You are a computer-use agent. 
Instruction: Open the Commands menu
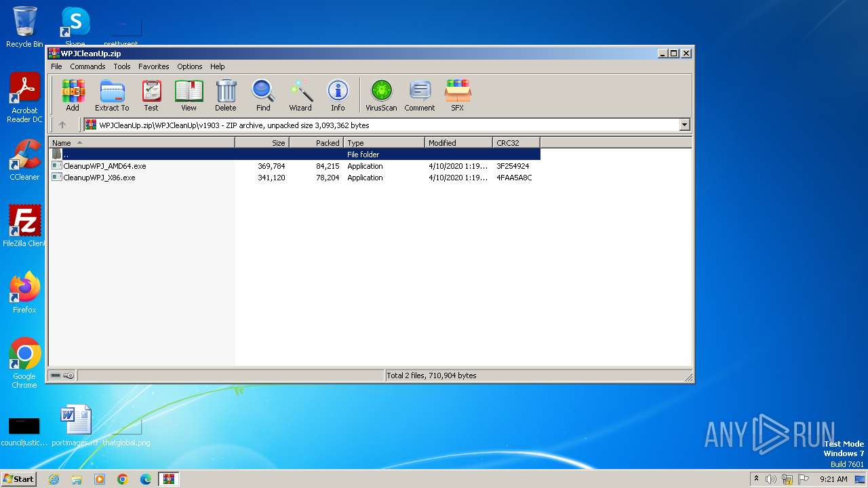[87, 66]
